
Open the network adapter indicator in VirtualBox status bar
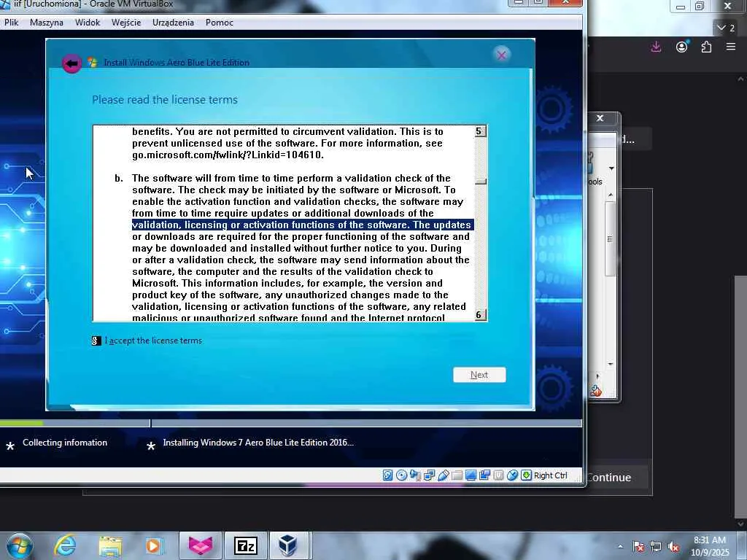(429, 475)
